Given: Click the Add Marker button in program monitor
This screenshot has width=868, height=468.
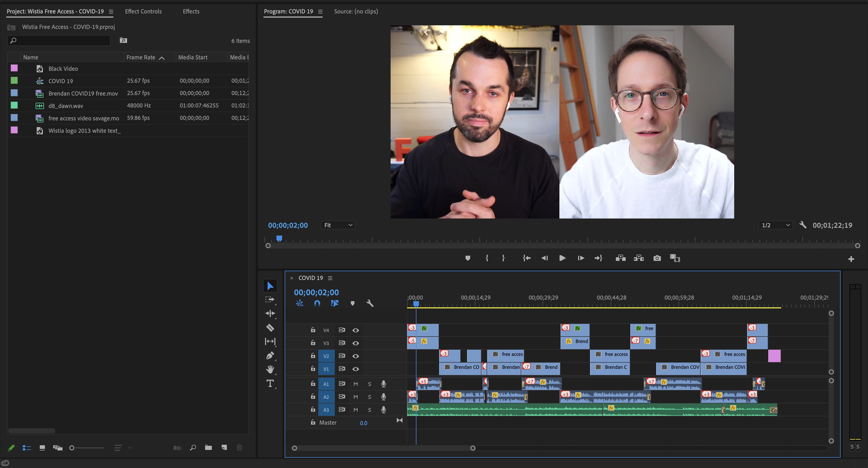Looking at the screenshot, I should click(468, 258).
